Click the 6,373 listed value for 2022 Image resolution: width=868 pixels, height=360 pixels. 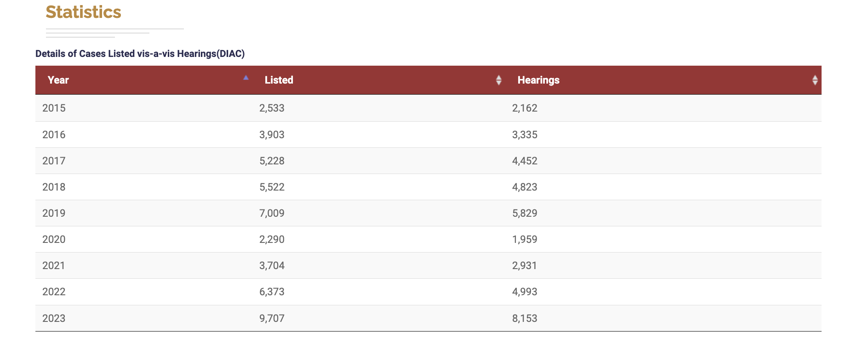(x=272, y=292)
